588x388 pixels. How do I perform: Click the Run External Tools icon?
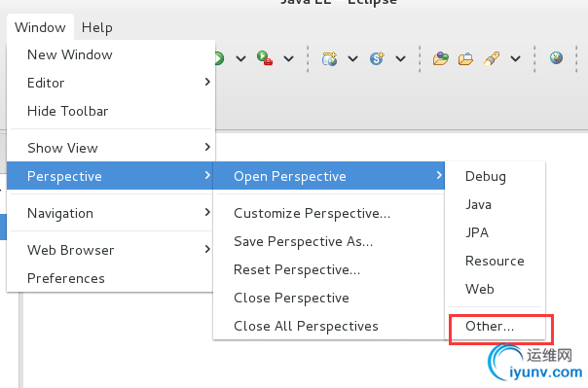pyautogui.click(x=265, y=58)
